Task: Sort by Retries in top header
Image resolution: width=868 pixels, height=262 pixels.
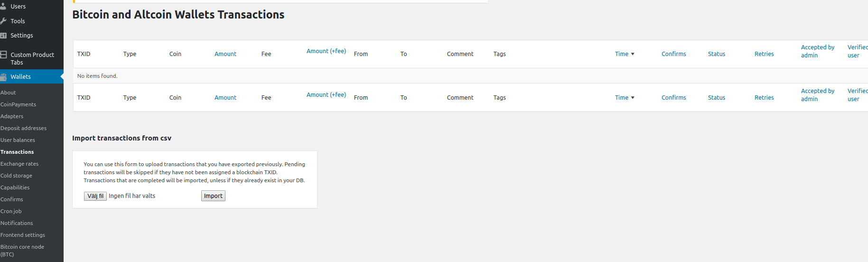Action: (764, 54)
